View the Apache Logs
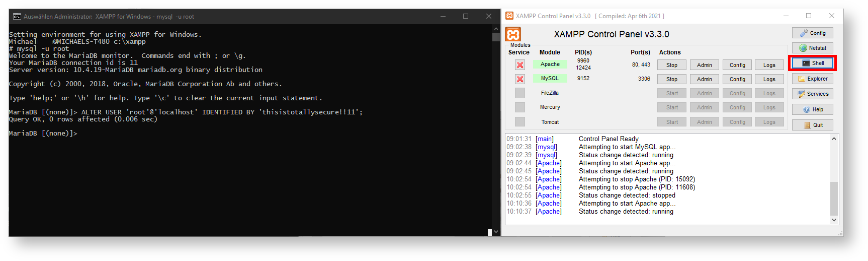The height and width of the screenshot is (261, 868). click(769, 65)
